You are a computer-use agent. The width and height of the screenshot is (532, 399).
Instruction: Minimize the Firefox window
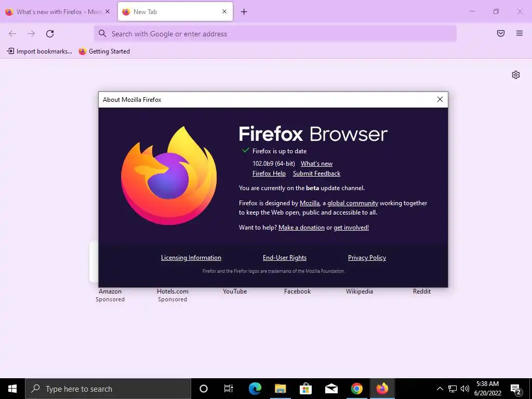click(x=472, y=11)
